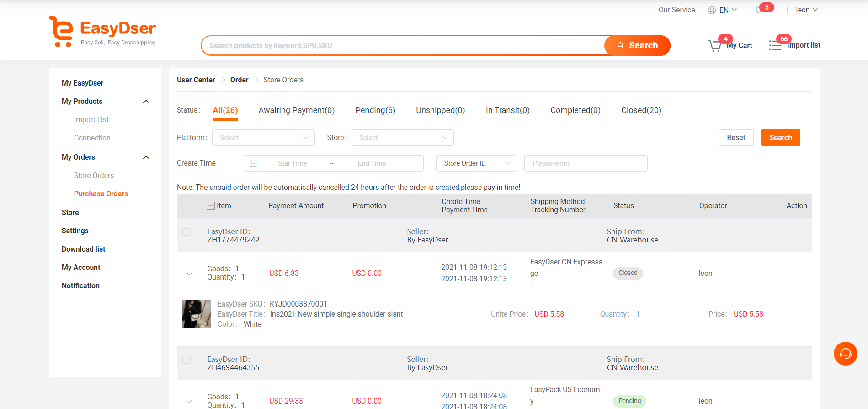Toggle the select-all orders checkbox
868x409 pixels.
[186, 206]
